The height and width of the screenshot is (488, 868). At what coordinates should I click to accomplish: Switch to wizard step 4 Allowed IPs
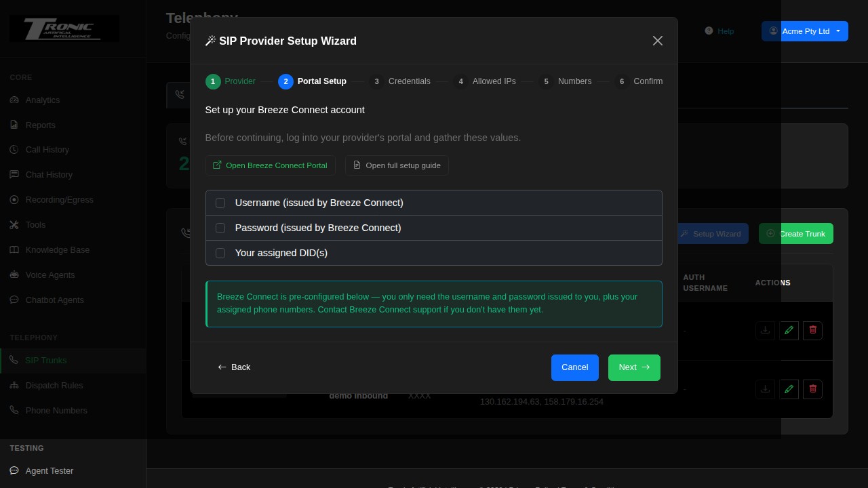pos(484,81)
